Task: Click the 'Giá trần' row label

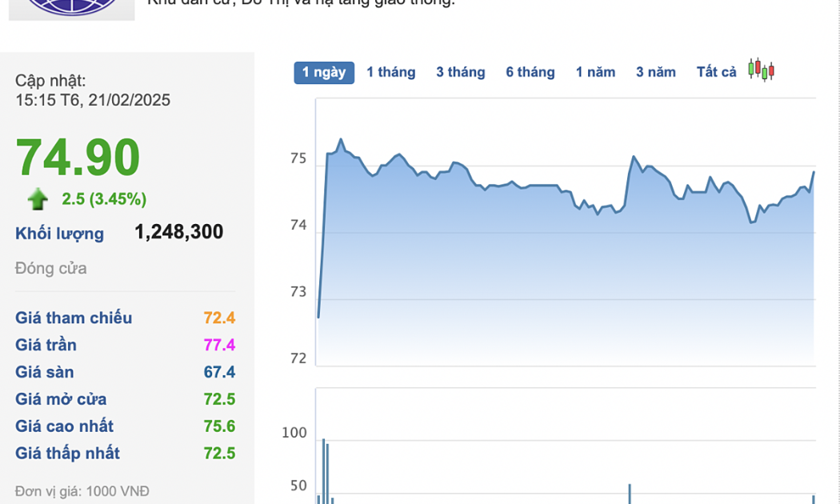Action: tap(46, 345)
